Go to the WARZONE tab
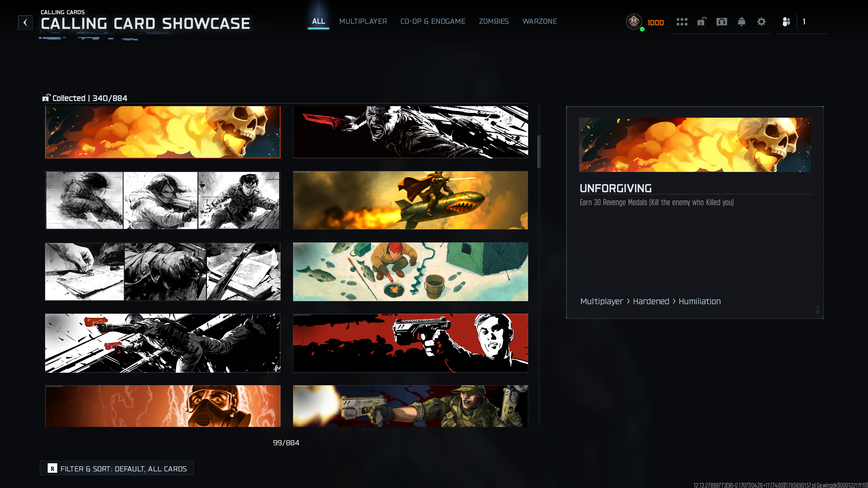This screenshot has width=868, height=488. tap(540, 21)
